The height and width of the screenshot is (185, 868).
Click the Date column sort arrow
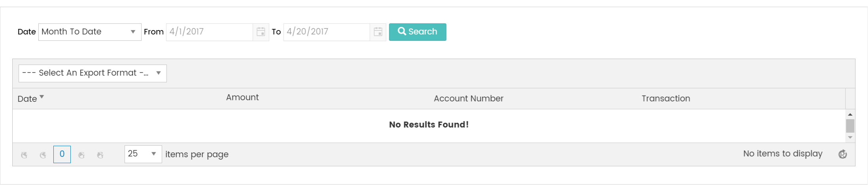tap(42, 97)
